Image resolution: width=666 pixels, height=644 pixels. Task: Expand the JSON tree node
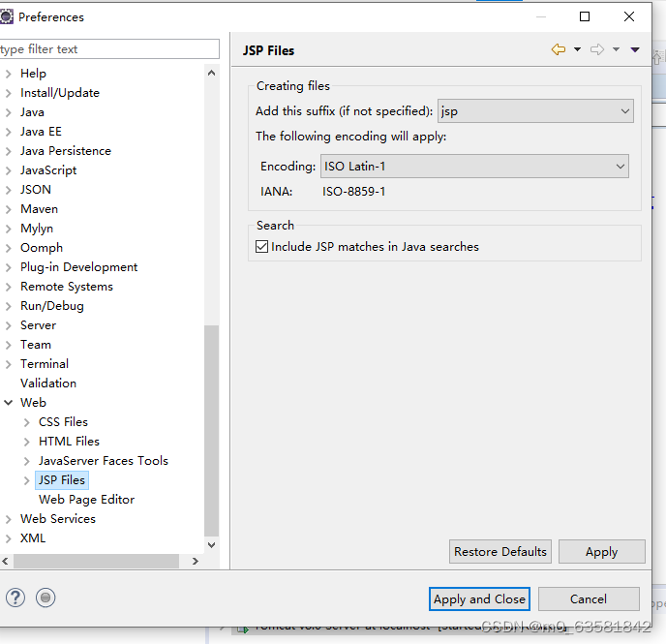[8, 190]
